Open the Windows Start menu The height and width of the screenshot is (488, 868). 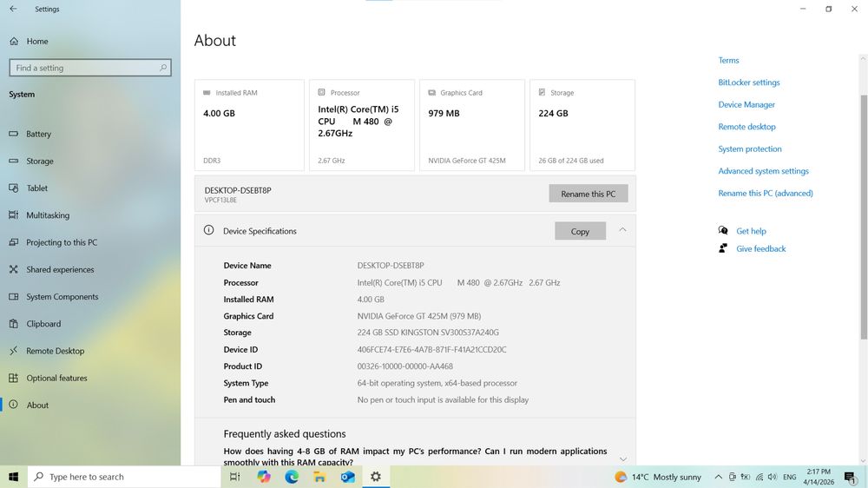tap(13, 477)
